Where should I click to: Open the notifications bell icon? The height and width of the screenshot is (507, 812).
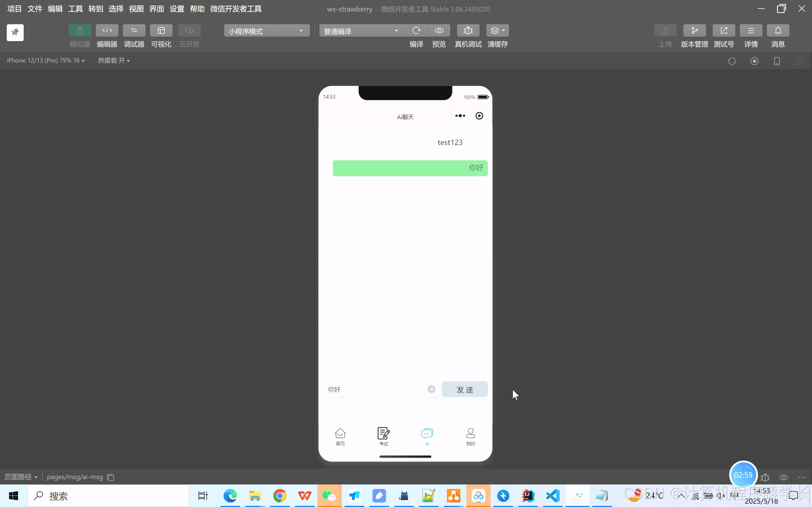(x=778, y=30)
